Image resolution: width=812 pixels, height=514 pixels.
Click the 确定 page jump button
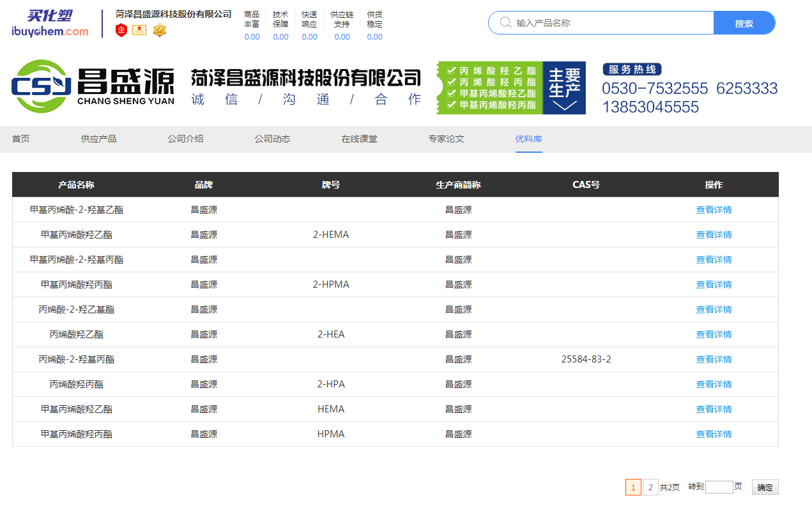coord(765,487)
